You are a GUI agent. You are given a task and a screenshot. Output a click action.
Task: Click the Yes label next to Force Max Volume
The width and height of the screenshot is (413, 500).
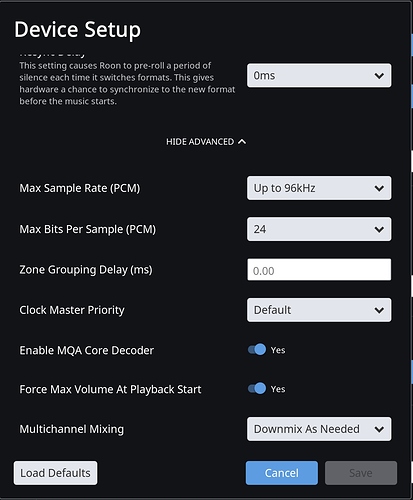[x=278, y=389]
